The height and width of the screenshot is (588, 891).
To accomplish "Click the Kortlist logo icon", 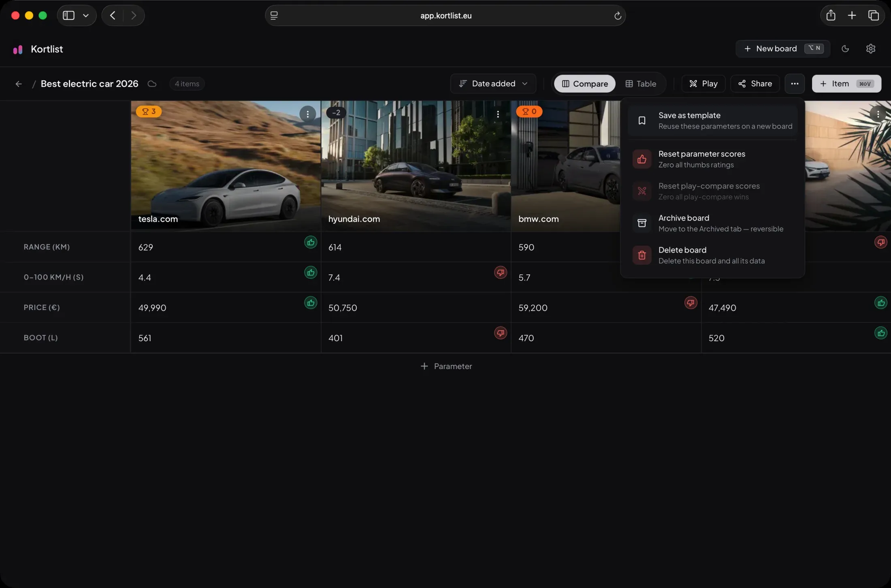I will (18, 49).
